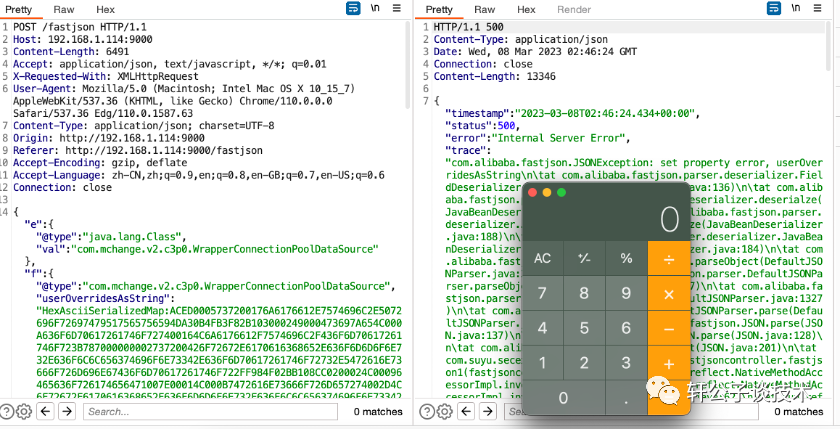Click the "Origin: http://192.168.1.114:9000" header
The width and height of the screenshot is (840, 430).
click(x=109, y=138)
